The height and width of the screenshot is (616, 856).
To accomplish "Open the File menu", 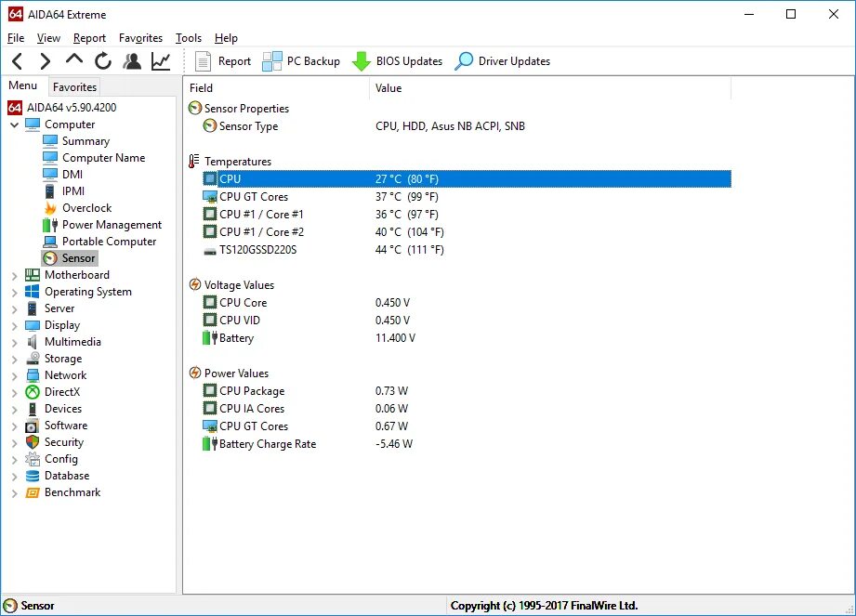I will [x=16, y=38].
